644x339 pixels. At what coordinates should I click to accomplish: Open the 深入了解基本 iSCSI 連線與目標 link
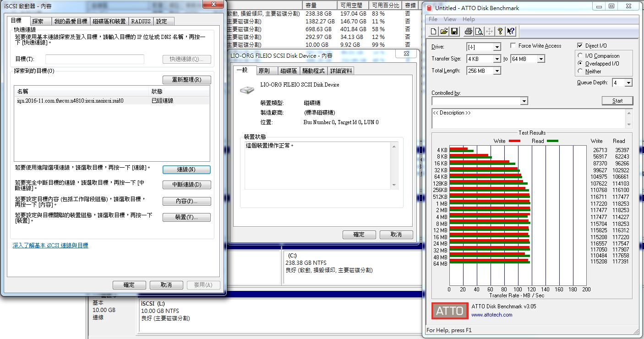(x=50, y=246)
